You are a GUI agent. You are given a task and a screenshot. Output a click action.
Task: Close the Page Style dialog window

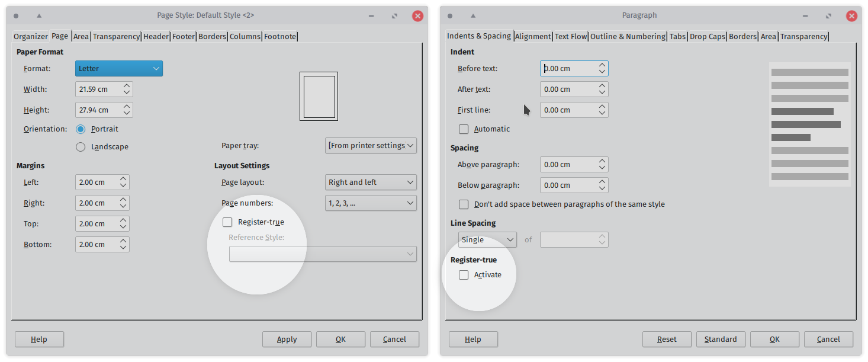pyautogui.click(x=417, y=16)
